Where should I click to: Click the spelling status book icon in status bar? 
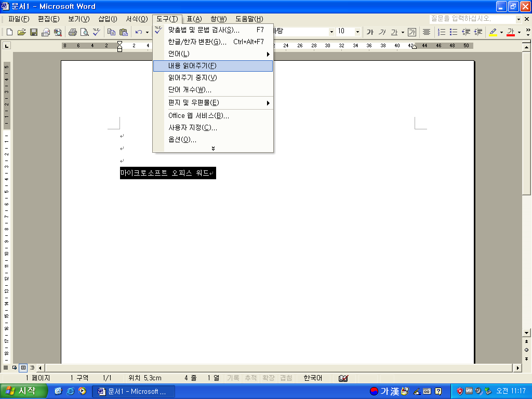point(343,378)
